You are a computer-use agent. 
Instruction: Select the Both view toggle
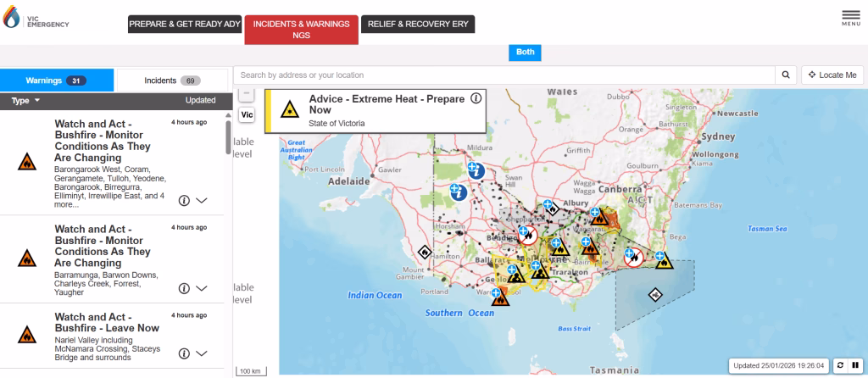click(x=526, y=52)
